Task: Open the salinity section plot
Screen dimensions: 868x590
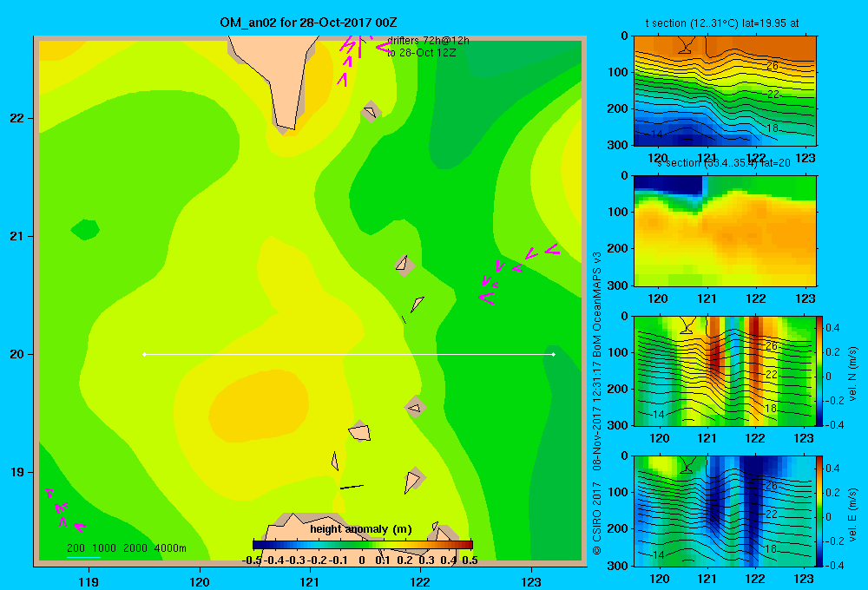Action: pyautogui.click(x=725, y=231)
